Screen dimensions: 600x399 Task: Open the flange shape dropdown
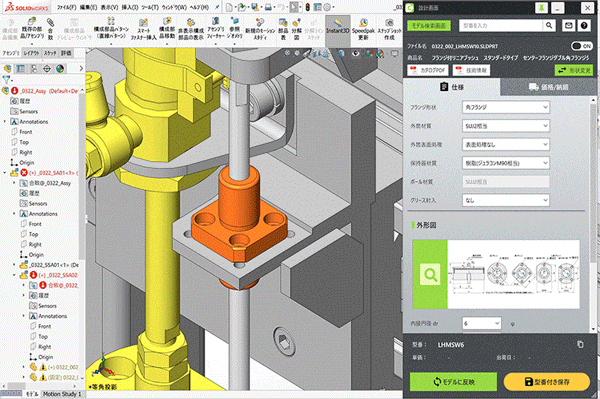(x=506, y=107)
